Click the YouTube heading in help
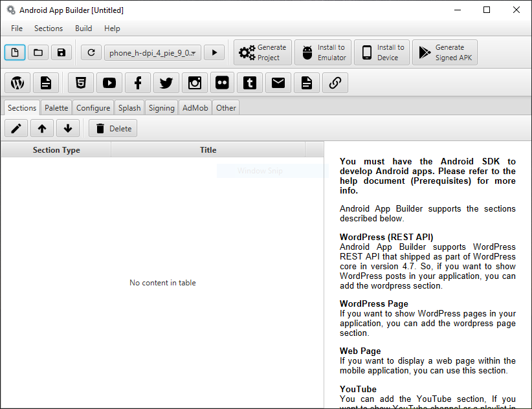 (358, 390)
